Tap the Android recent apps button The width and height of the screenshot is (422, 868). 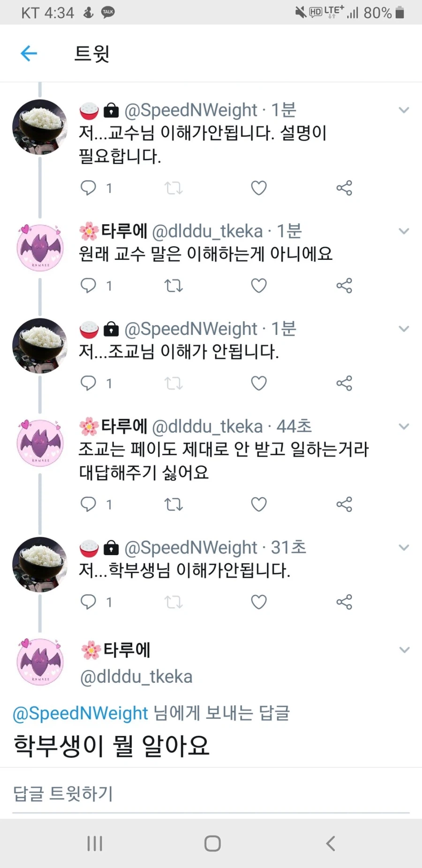pos(94,843)
